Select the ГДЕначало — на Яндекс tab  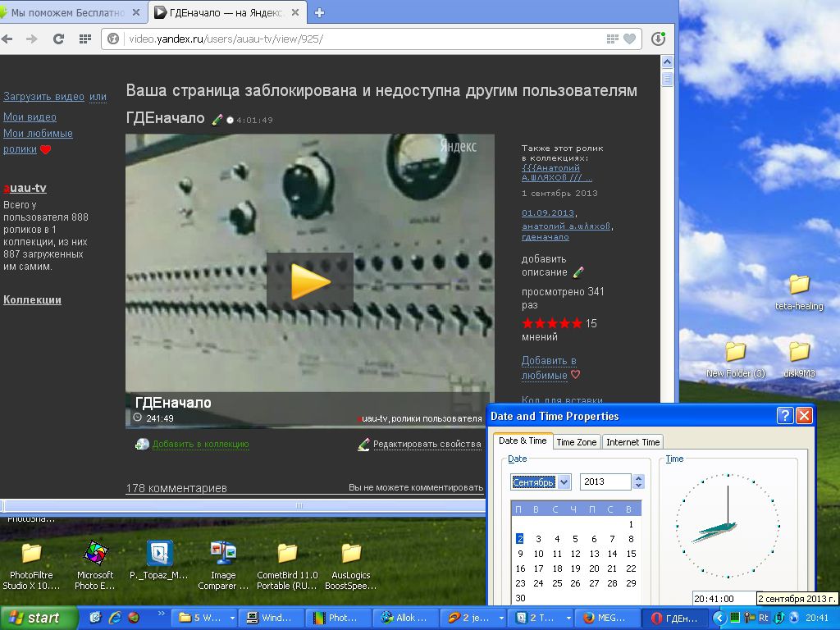227,13
